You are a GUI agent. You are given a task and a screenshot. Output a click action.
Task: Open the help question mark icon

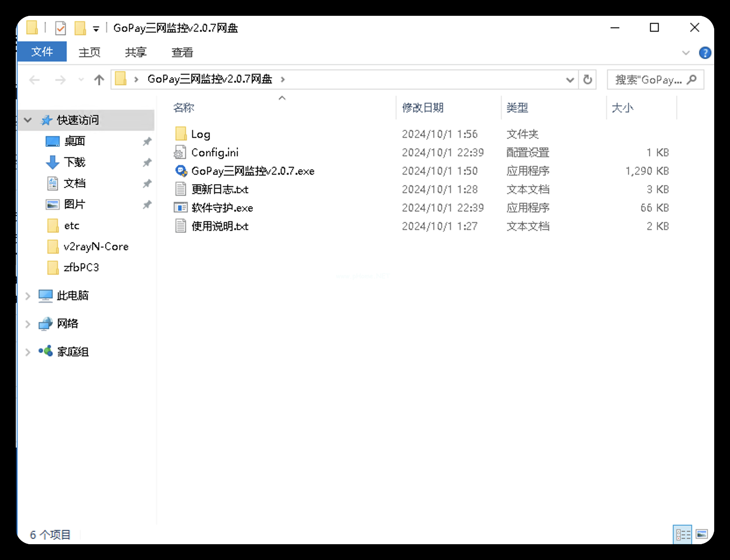705,53
